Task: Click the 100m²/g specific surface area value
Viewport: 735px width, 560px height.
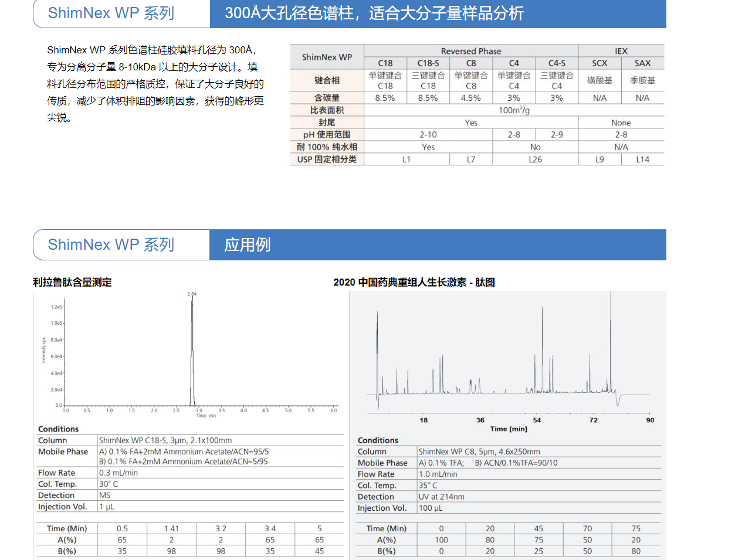Action: click(x=514, y=110)
